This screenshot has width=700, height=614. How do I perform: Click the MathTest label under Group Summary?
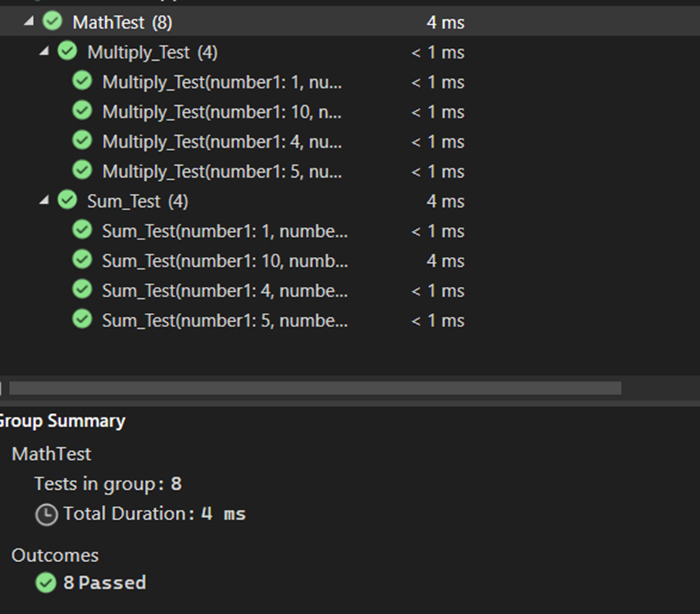click(51, 454)
